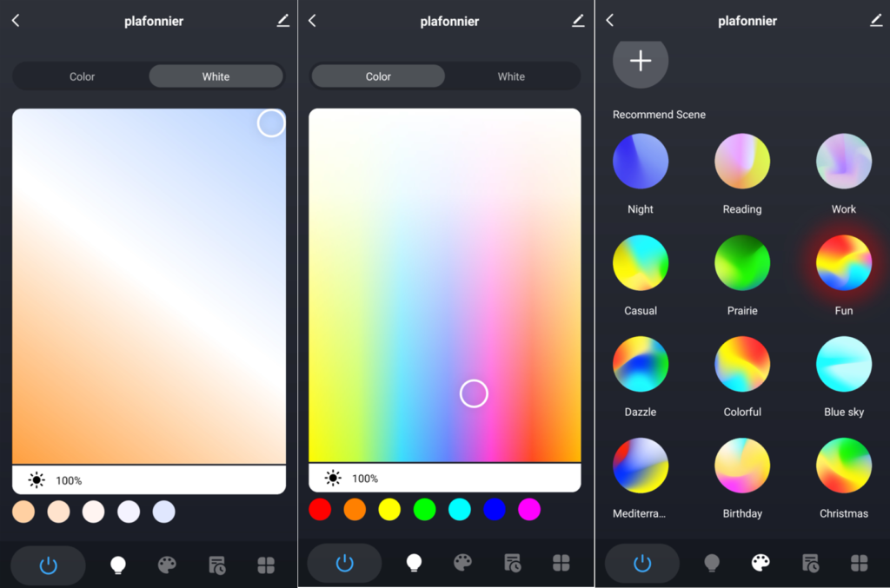The height and width of the screenshot is (588, 890).
Task: Open grid more tab on middle screen
Action: [x=561, y=563]
